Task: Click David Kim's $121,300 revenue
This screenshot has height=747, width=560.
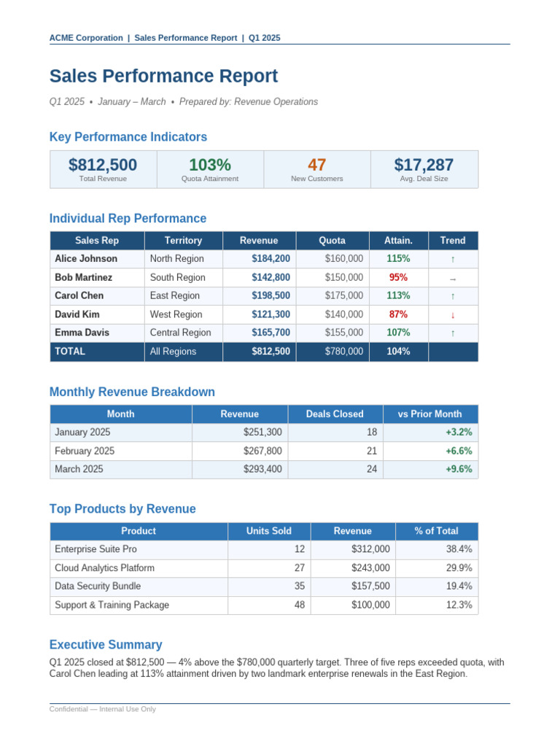Action: [x=271, y=314]
